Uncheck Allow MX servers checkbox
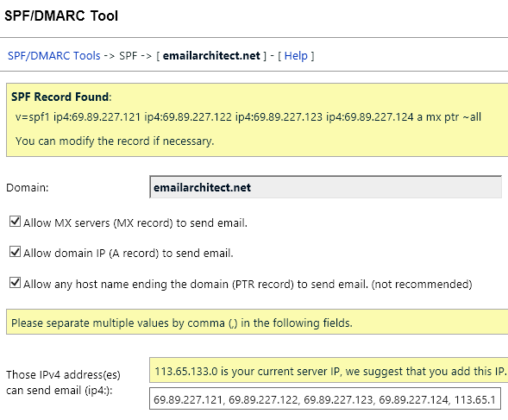 [x=15, y=222]
